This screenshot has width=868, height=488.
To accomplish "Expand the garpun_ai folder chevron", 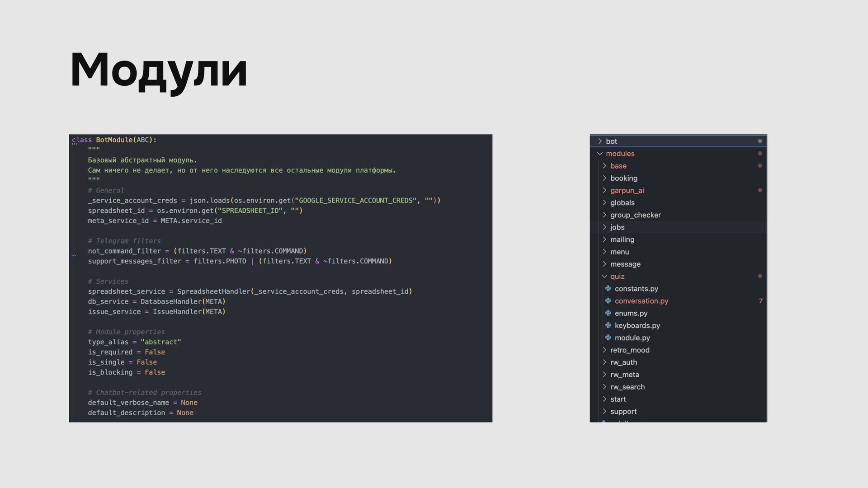I will (x=604, y=190).
